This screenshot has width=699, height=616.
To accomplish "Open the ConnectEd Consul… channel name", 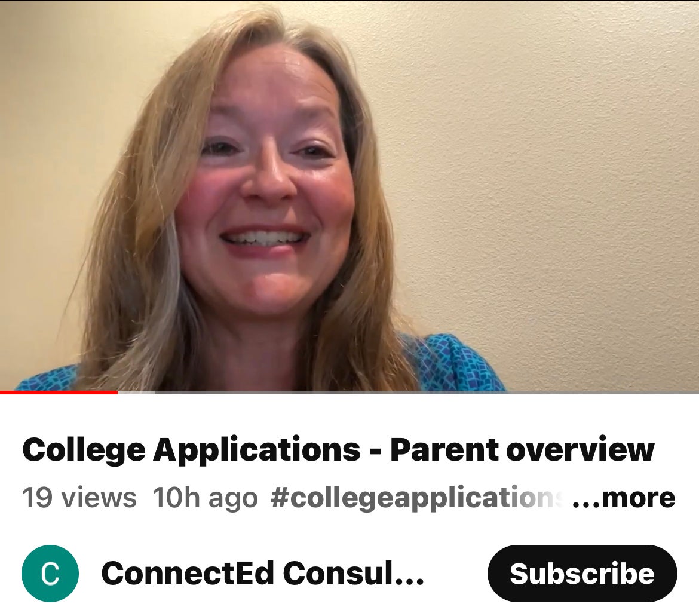I will [x=262, y=573].
